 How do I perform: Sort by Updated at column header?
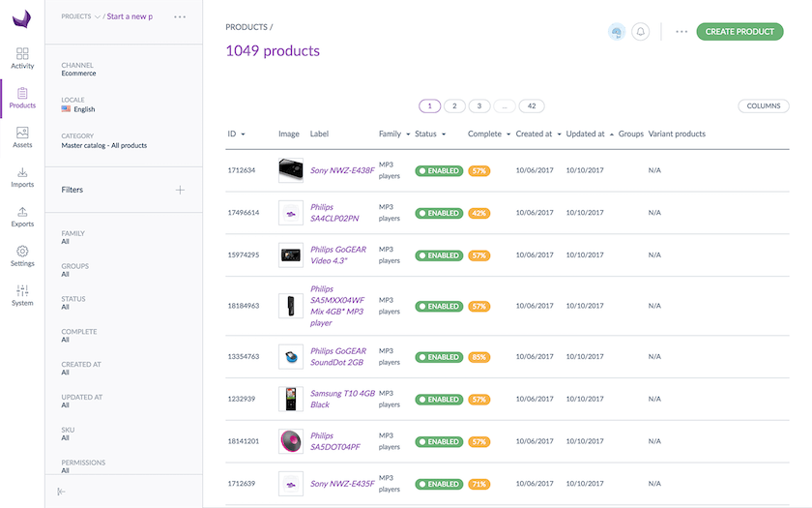590,134
